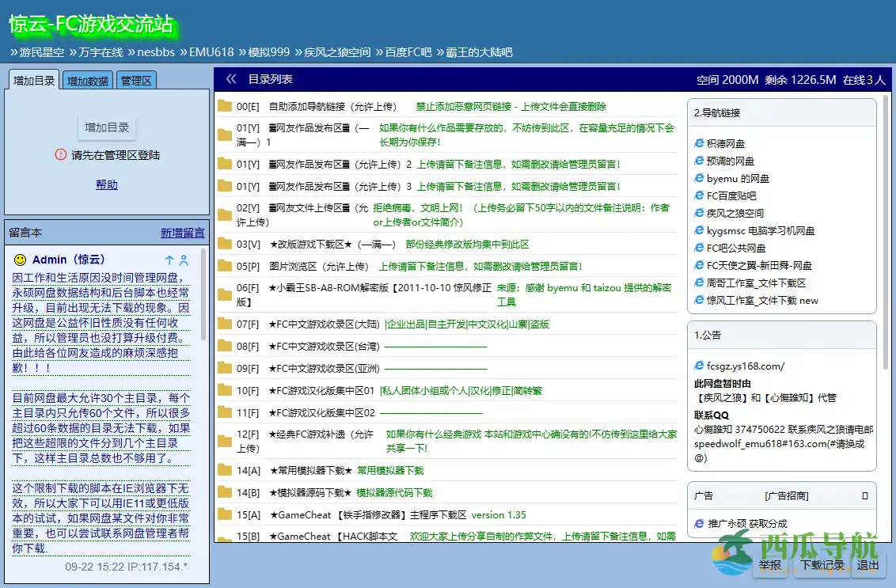Collapse the directory list with the « chevron

coord(230,78)
